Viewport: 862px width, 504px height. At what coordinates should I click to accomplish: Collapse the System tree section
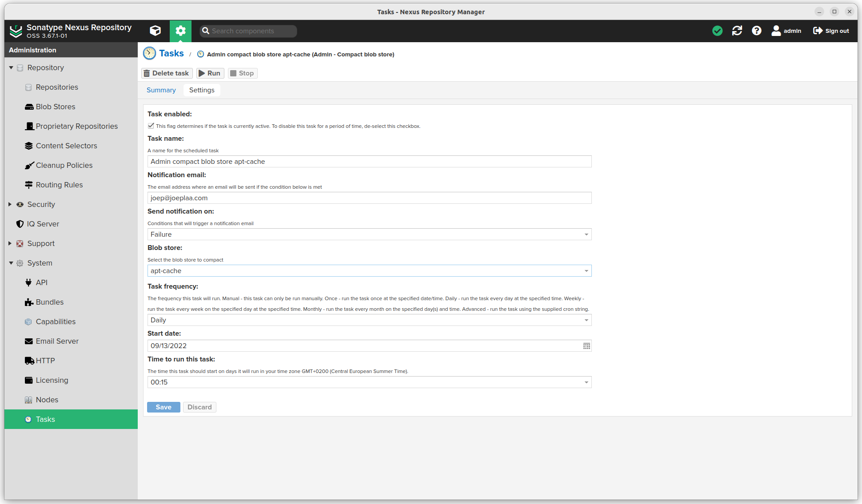click(x=11, y=263)
